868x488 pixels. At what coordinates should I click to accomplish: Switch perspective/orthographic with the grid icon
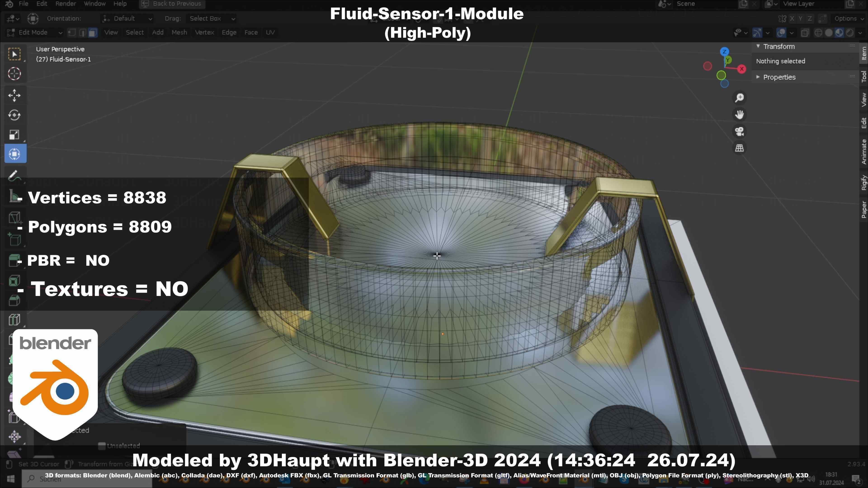[x=740, y=148]
